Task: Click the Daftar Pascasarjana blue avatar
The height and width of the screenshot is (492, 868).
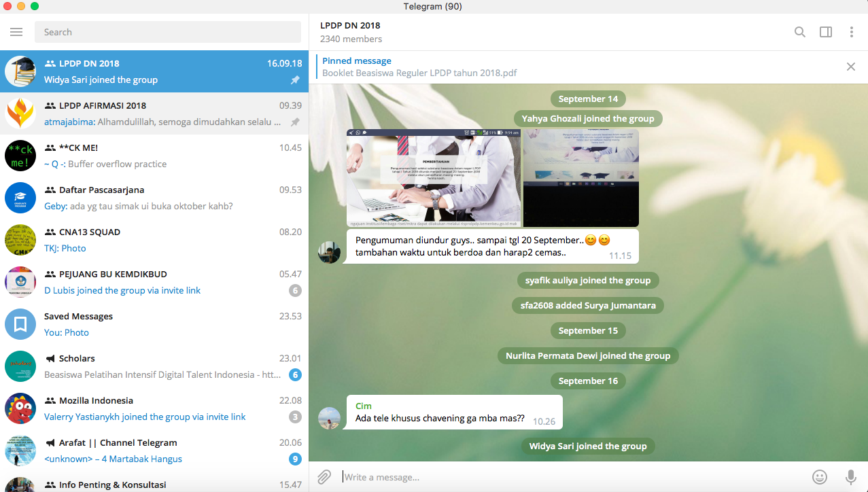Action: (20, 198)
